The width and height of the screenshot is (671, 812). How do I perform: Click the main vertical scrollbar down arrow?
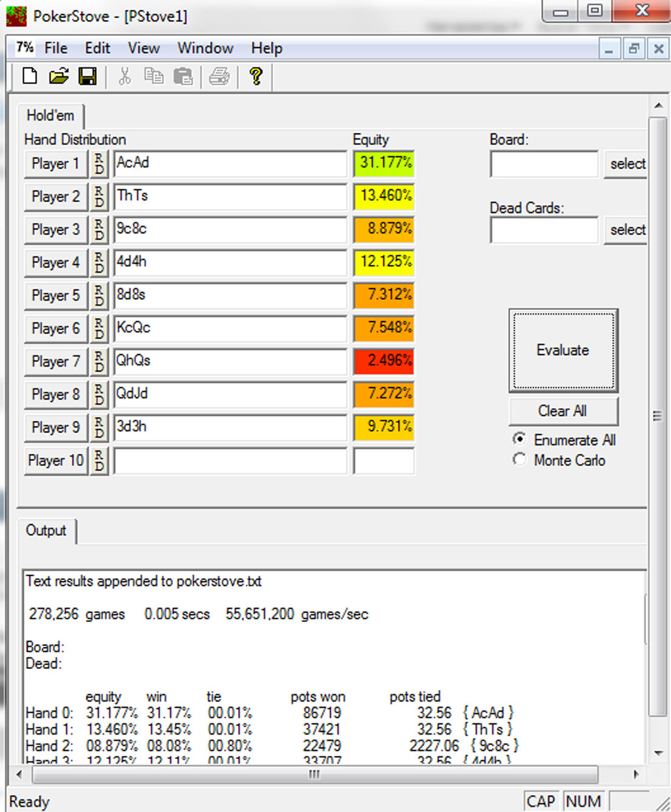tap(658, 753)
